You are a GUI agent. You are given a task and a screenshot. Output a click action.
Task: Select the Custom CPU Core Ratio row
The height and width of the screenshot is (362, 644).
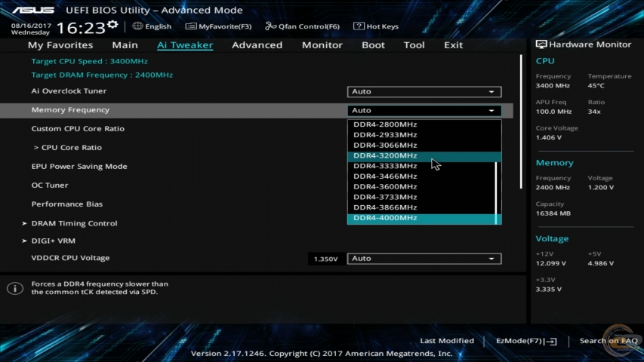pos(78,128)
